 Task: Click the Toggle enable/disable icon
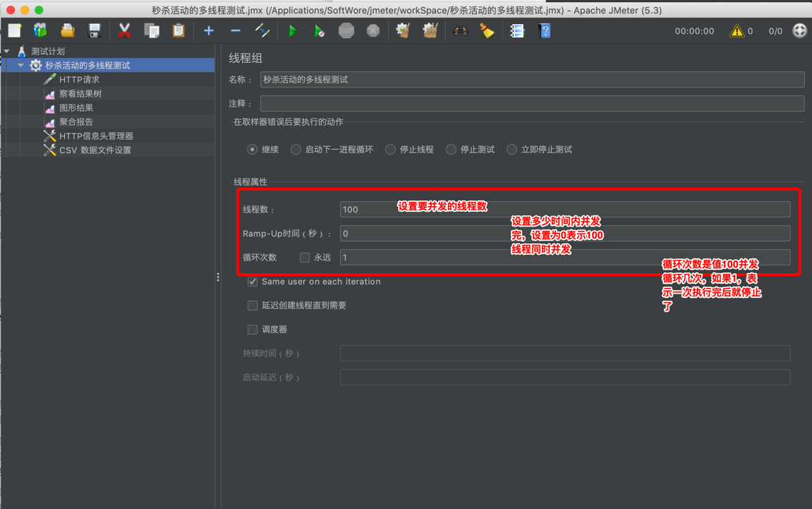click(x=262, y=30)
